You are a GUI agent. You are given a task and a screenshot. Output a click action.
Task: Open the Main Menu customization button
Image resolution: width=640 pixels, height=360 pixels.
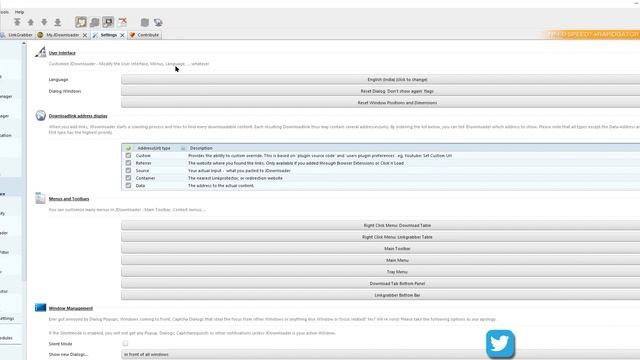click(380, 260)
